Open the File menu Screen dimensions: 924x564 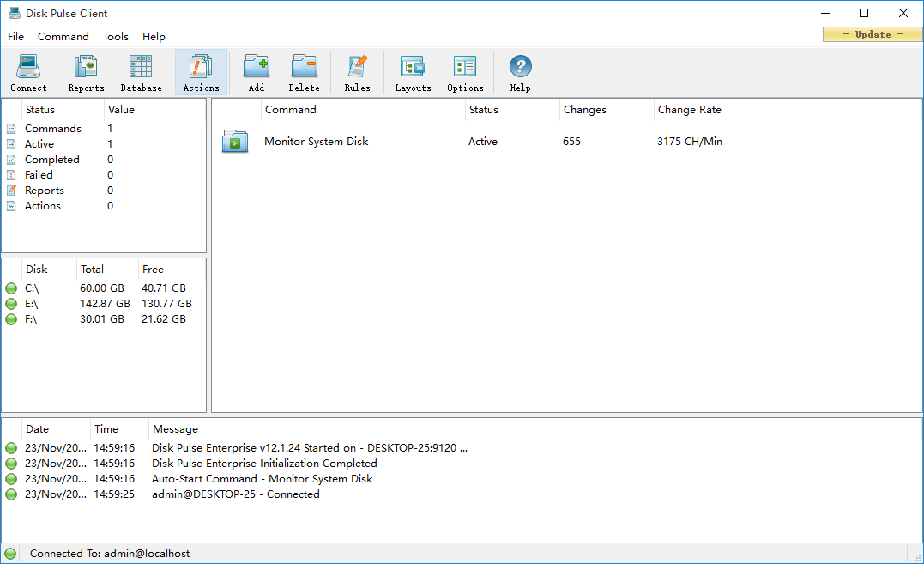click(16, 37)
